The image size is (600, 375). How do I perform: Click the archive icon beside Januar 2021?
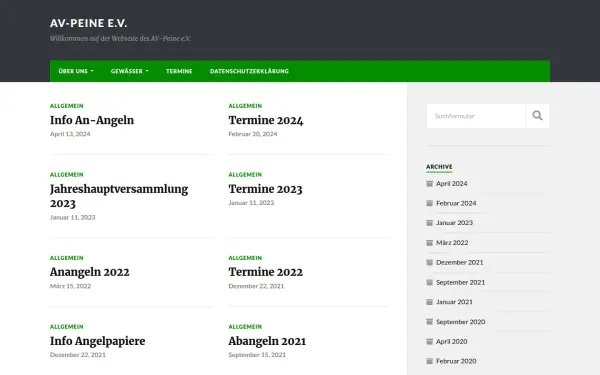click(x=429, y=302)
